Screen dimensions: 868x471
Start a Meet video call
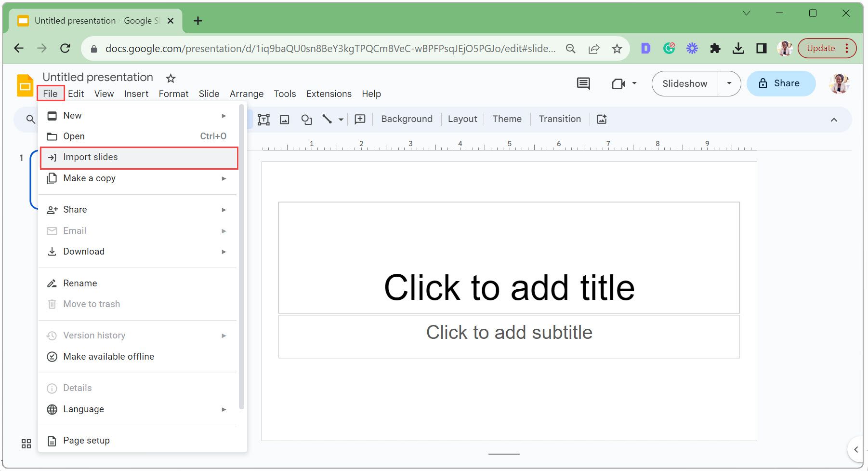coord(619,83)
